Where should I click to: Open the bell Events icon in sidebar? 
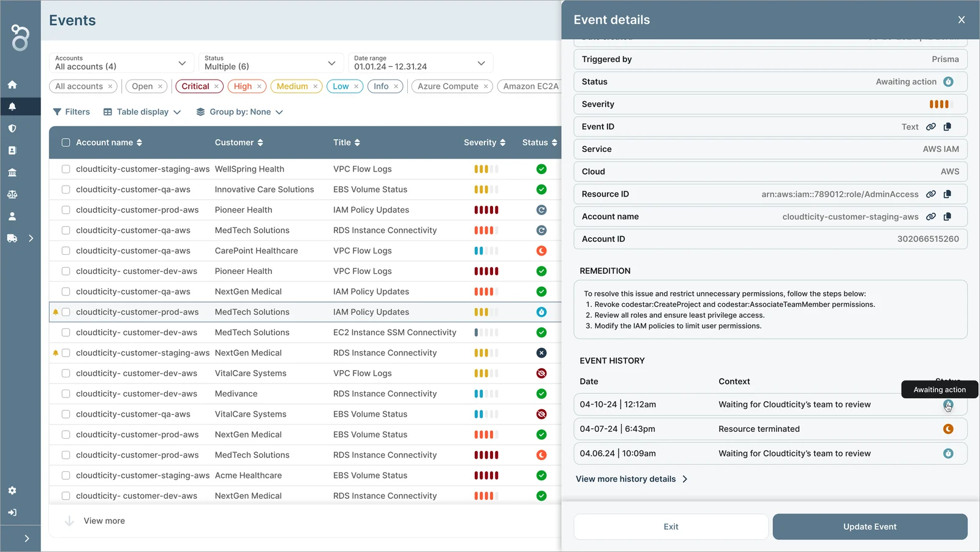coord(12,107)
